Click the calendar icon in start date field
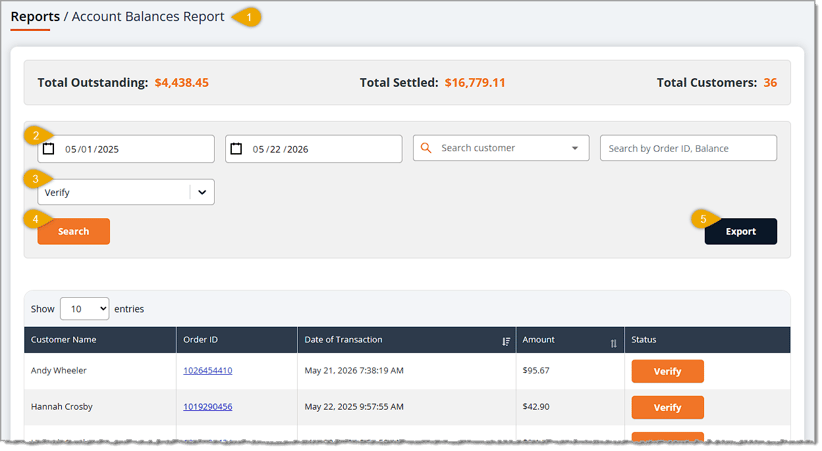The width and height of the screenshot is (822, 451). 48,149
